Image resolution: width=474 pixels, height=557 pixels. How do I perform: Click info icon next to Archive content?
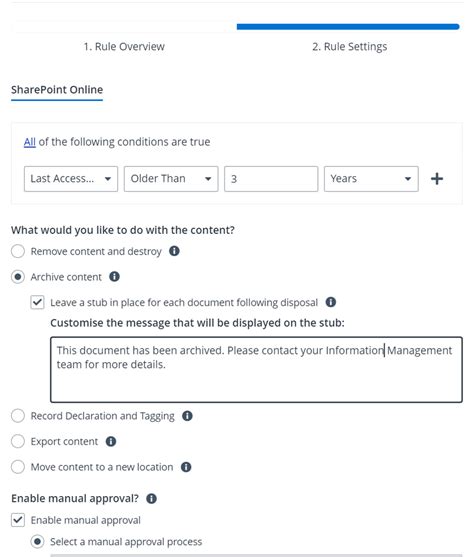(x=114, y=276)
